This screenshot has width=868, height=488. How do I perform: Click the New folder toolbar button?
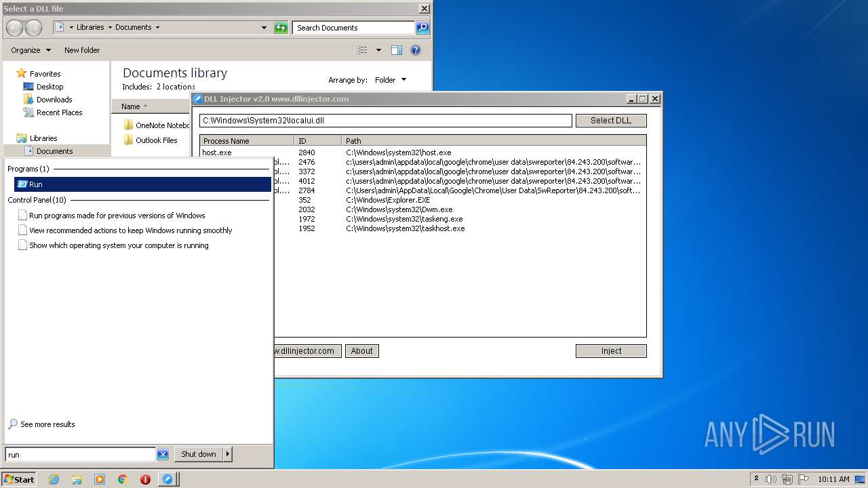tap(82, 50)
